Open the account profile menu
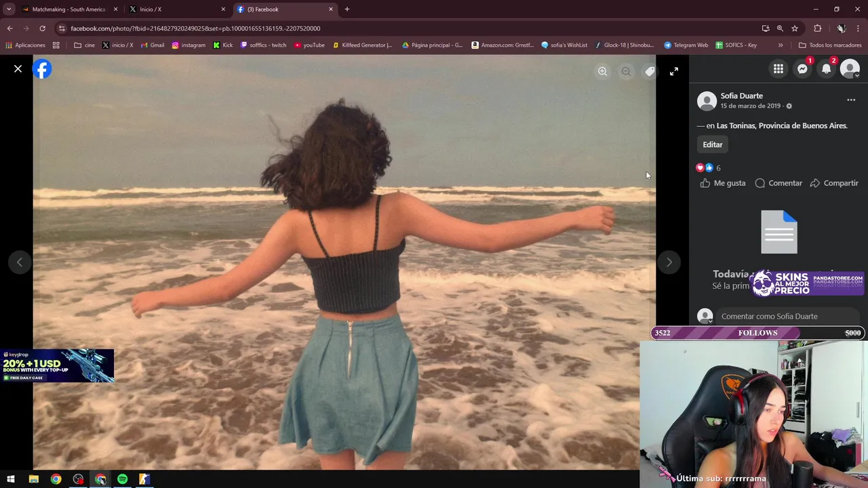This screenshot has height=488, width=868. (850, 68)
